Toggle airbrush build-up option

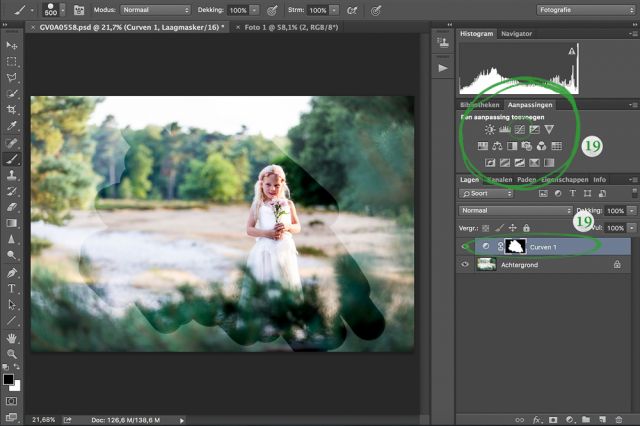click(x=352, y=10)
